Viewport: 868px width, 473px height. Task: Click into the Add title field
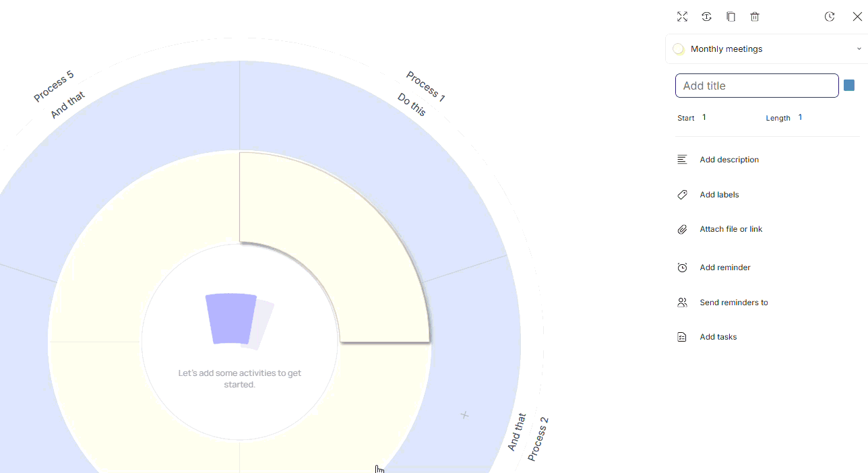click(757, 86)
